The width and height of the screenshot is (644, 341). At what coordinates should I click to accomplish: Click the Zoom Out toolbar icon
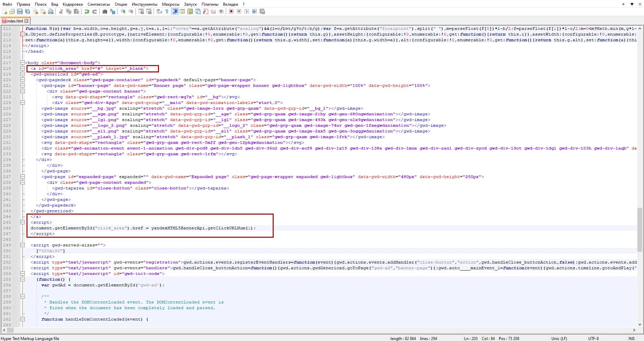click(x=131, y=12)
